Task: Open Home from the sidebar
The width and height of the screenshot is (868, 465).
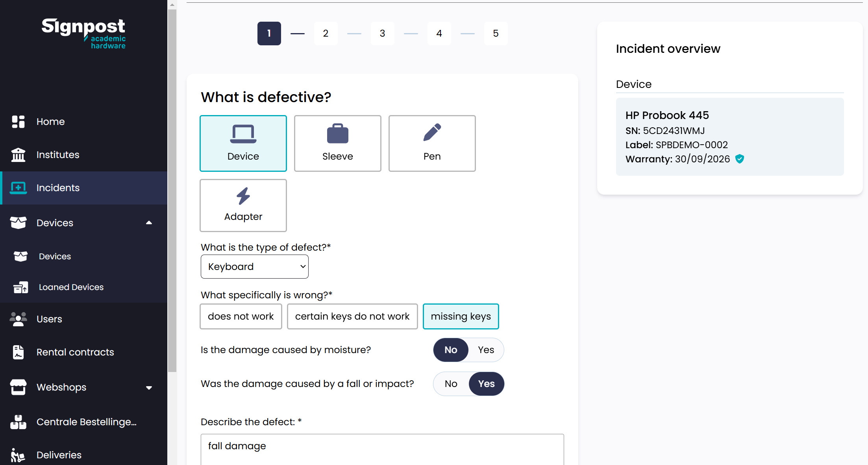Action: click(50, 122)
